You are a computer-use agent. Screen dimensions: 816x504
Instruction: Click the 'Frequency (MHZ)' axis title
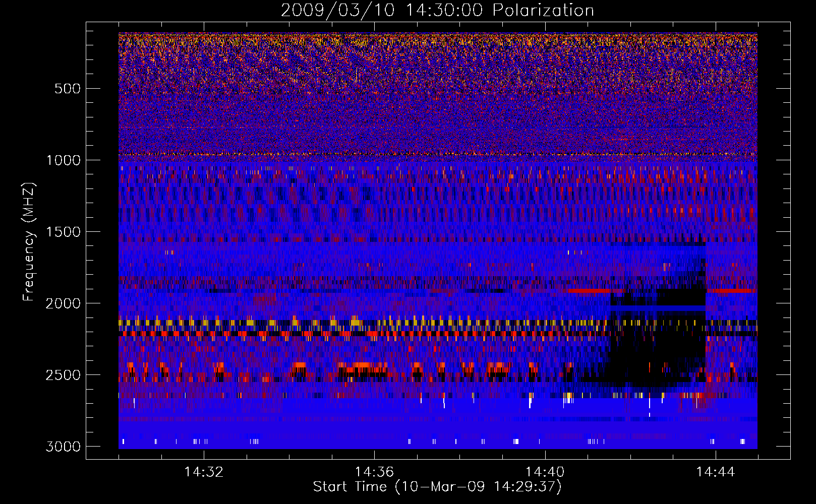pos(29,242)
